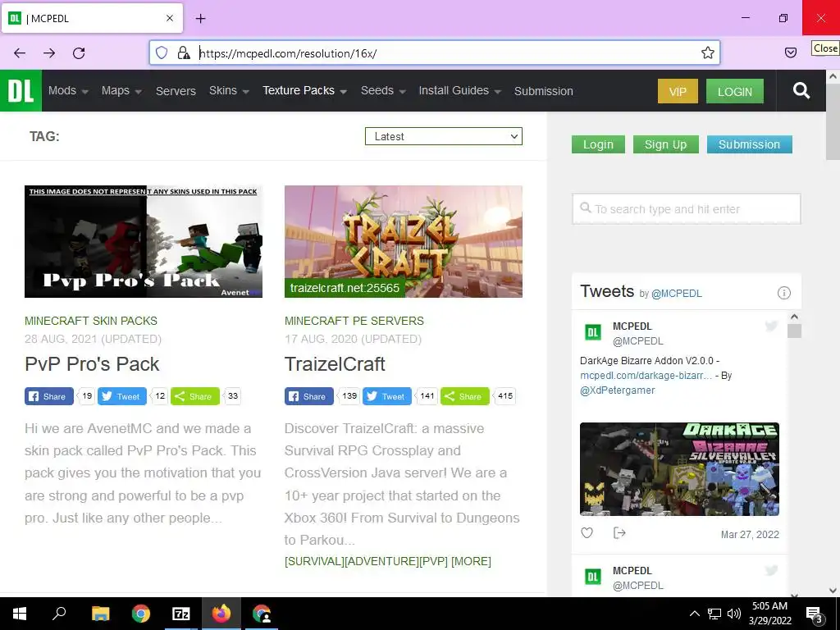This screenshot has width=840, height=630.
Task: Click the shield tracking protection icon
Action: click(162, 52)
